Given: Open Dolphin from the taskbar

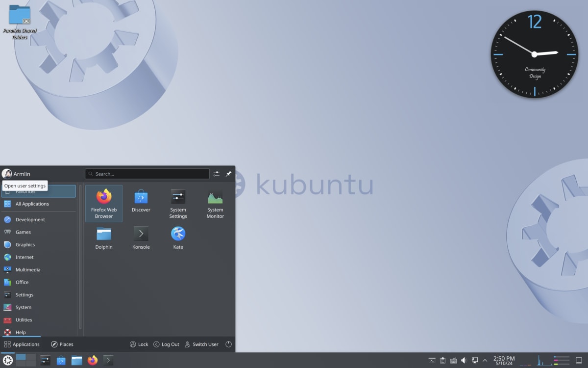Looking at the screenshot, I should click(76, 361).
